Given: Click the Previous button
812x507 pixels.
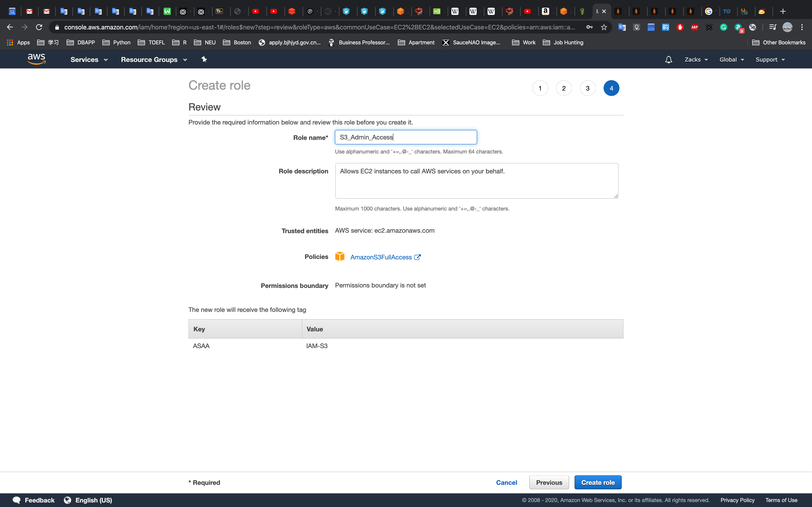Looking at the screenshot, I should click(x=549, y=482).
